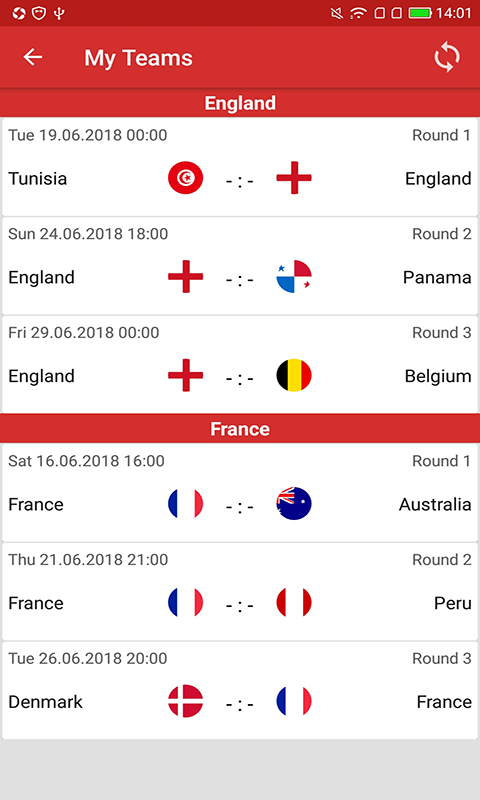Tap the My Teams title
This screenshot has height=800, width=480.
point(138,58)
